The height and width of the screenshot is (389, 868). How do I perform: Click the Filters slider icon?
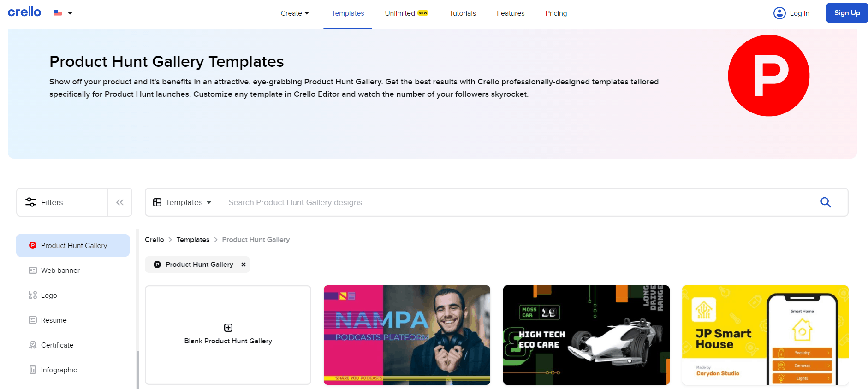pos(30,202)
